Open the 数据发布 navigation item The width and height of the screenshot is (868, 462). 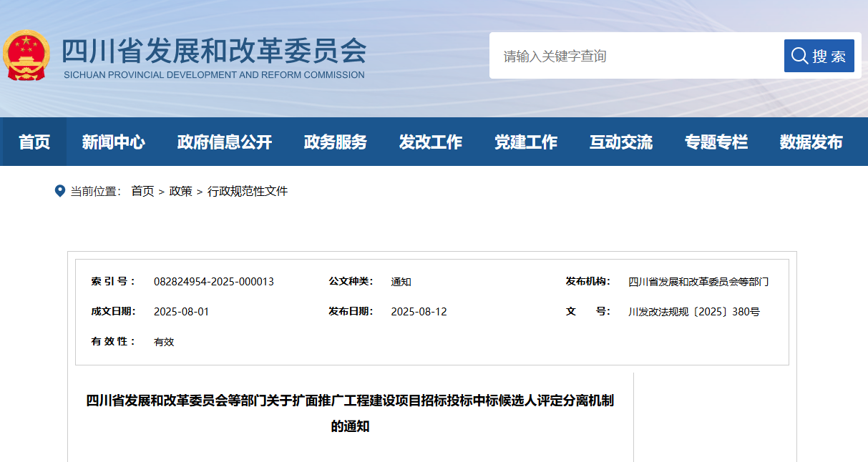[809, 142]
